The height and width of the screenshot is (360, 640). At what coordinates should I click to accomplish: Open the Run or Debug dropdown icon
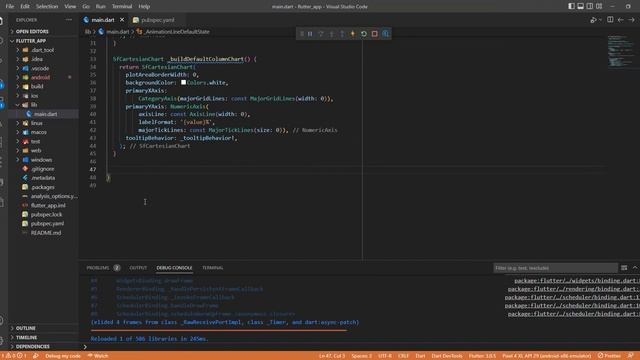pos(596,20)
